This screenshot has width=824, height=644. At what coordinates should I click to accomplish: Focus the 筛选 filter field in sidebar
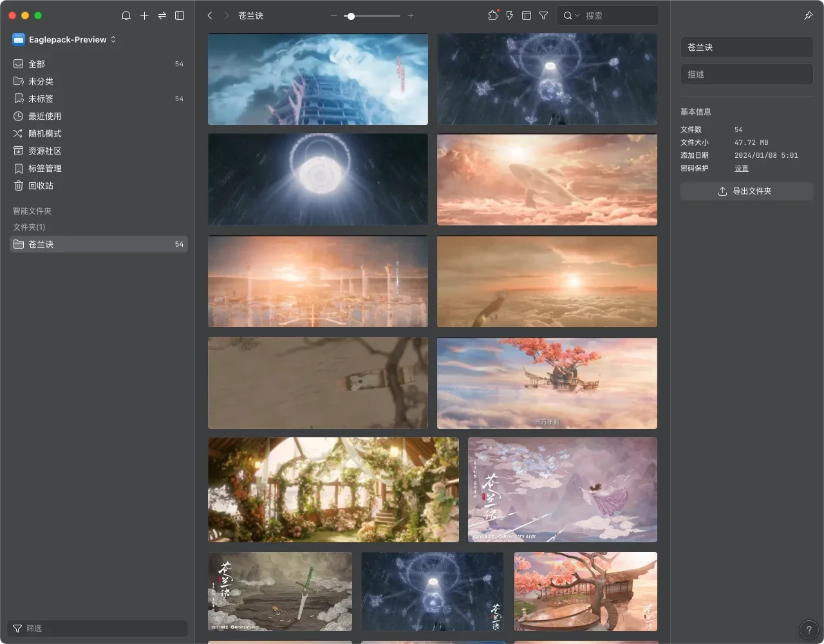point(98,628)
